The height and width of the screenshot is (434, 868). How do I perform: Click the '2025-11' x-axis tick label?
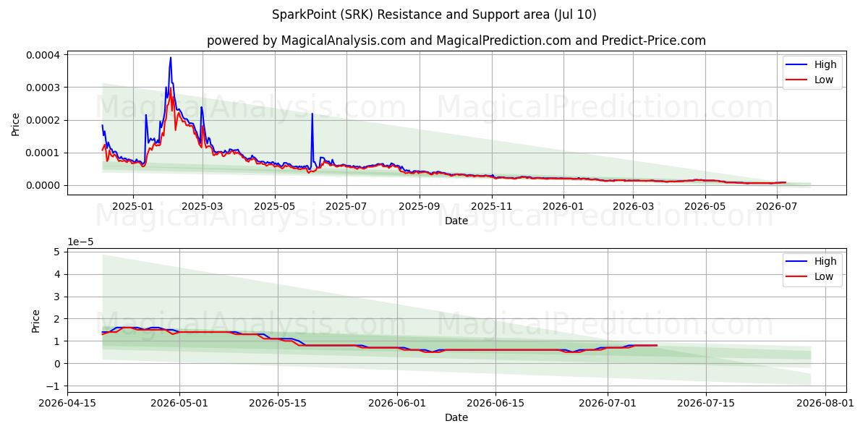point(492,205)
